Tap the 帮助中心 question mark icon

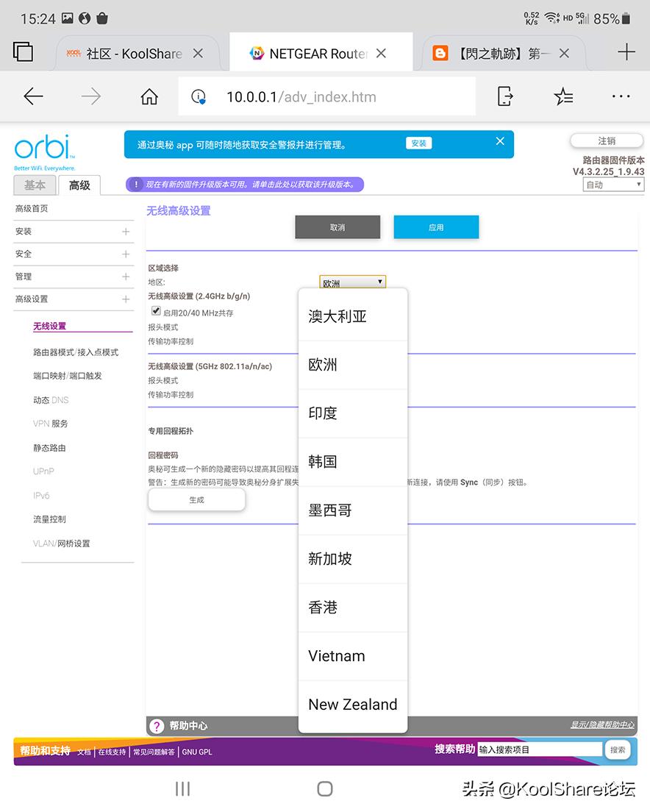(x=157, y=726)
